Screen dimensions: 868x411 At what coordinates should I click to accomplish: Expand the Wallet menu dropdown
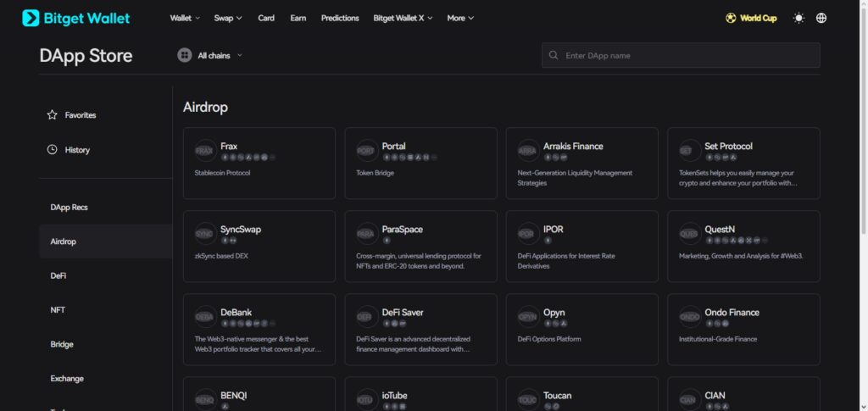click(x=186, y=19)
